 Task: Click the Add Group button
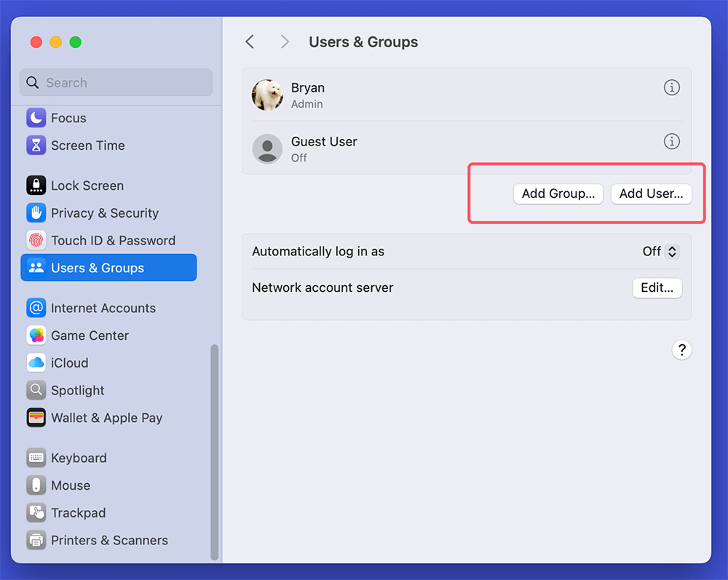pos(558,194)
